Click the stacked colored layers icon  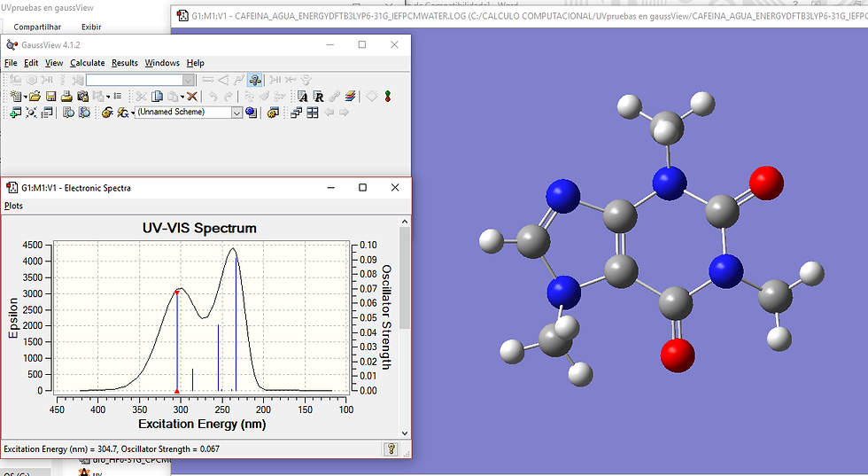[350, 97]
